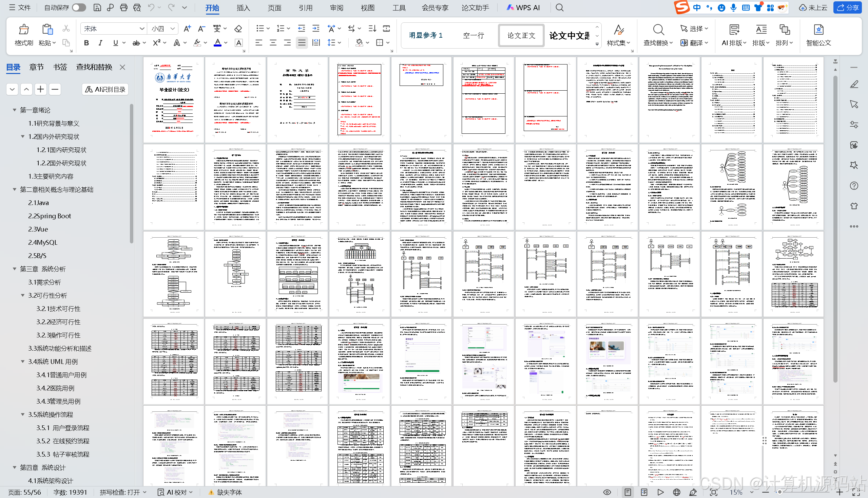The width and height of the screenshot is (868, 498).
Task: Click the AI识别目录 button
Action: (x=105, y=89)
